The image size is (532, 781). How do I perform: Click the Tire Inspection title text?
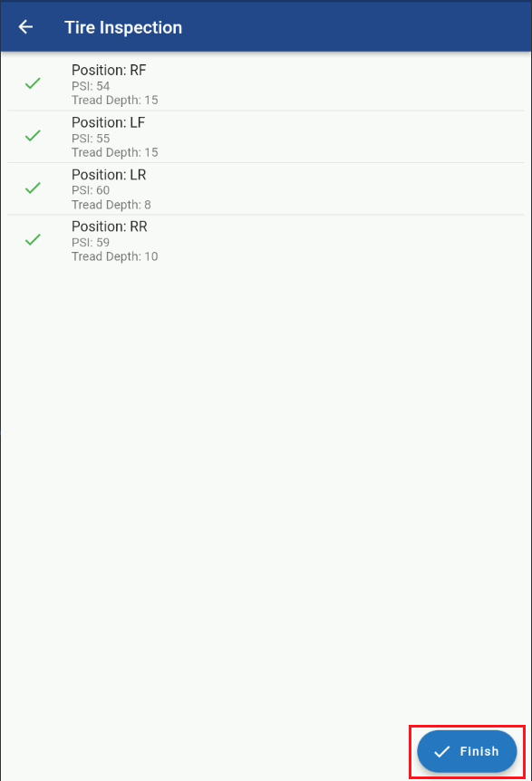(123, 27)
